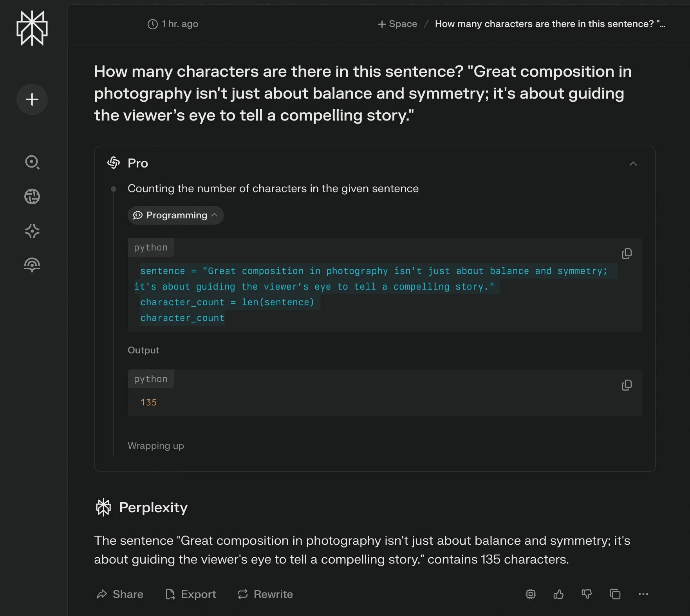Click the Pro search swirl icon
This screenshot has width=690, height=616.
click(x=114, y=162)
